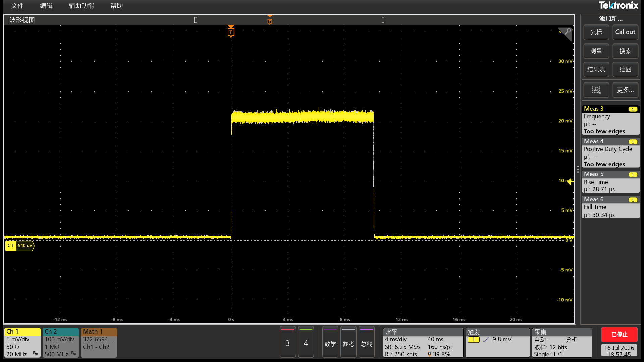Click the zoom box icon button
644x362 pixels.
point(596,90)
